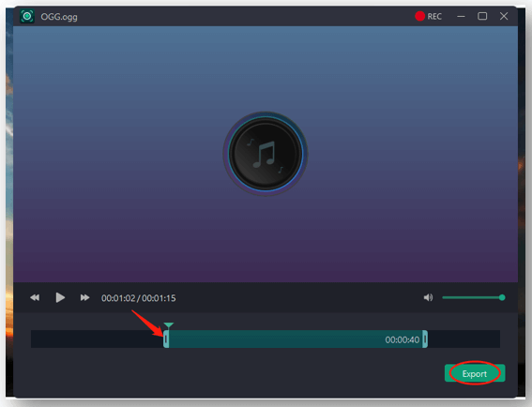The height and width of the screenshot is (407, 532).
Task: Click the dark untrimmed area at the timeline start
Action: [97, 339]
